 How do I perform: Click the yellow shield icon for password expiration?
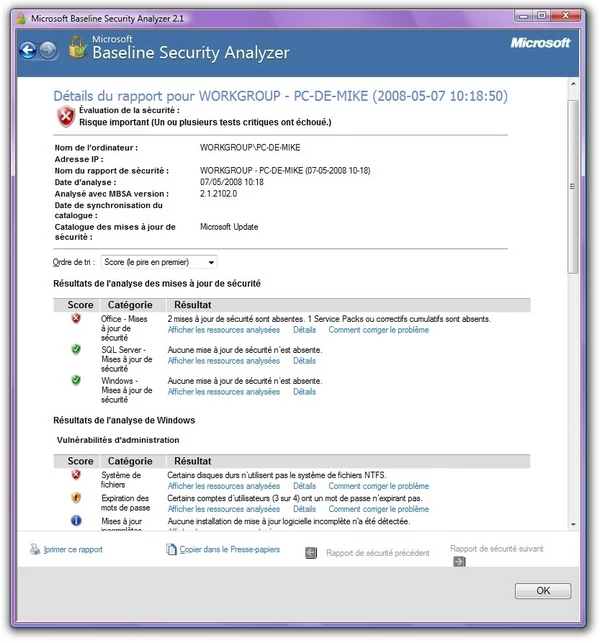(76, 498)
